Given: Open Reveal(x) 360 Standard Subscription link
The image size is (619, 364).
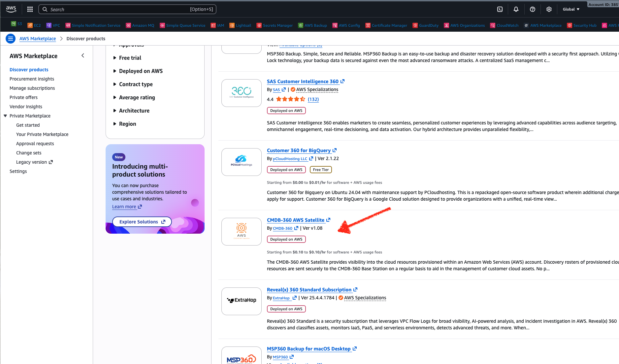Looking at the screenshot, I should [x=312, y=290].
